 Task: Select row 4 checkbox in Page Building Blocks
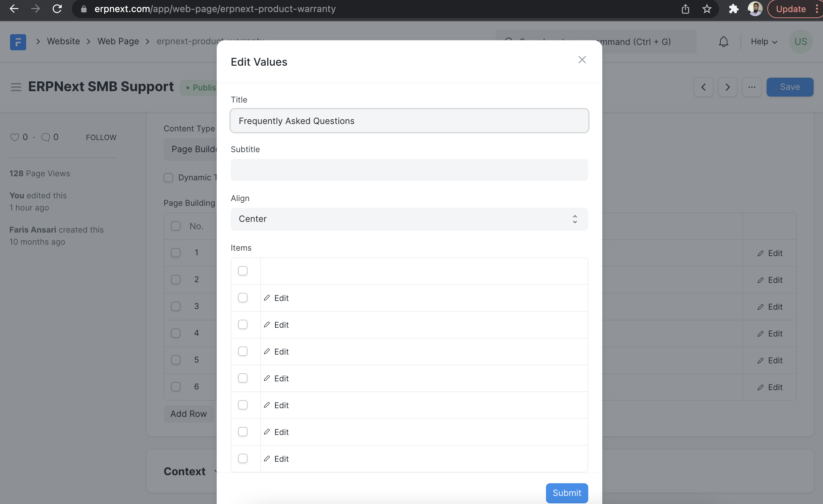pos(176,333)
